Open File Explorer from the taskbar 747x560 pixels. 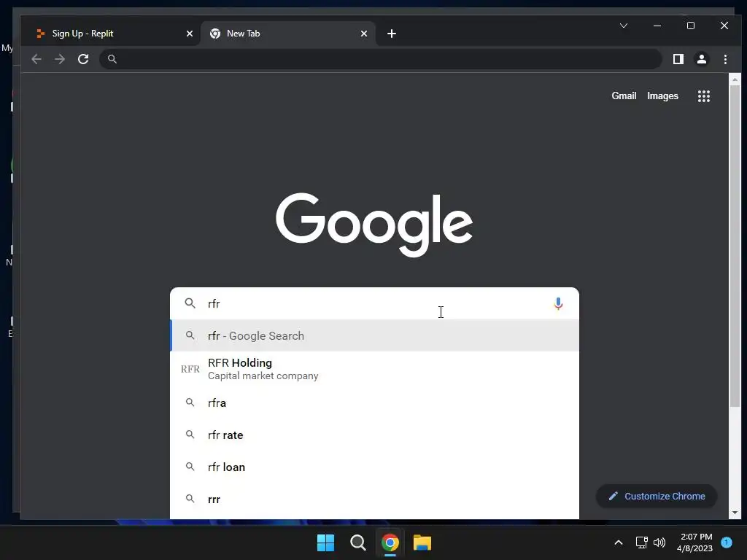tap(422, 542)
